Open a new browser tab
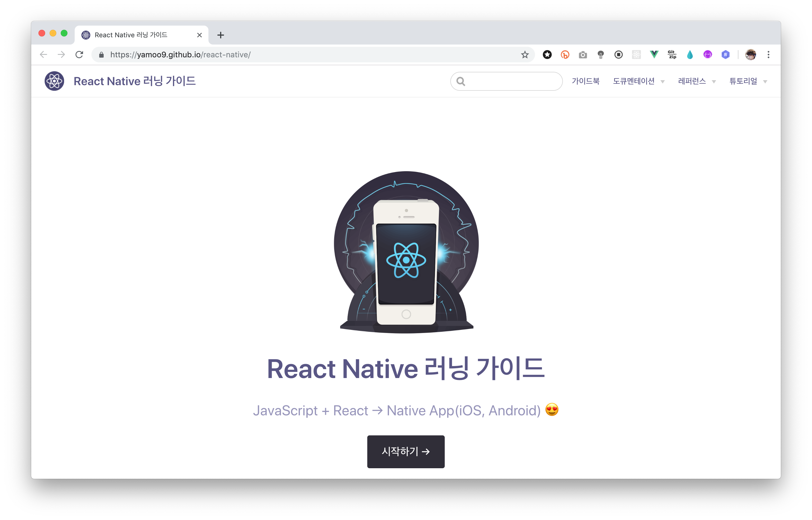 pyautogui.click(x=220, y=35)
